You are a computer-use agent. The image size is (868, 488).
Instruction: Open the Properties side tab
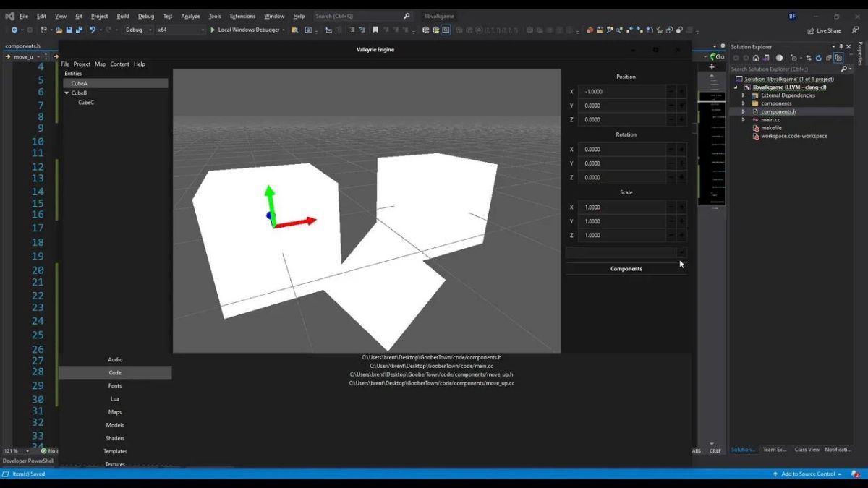[x=860, y=53]
